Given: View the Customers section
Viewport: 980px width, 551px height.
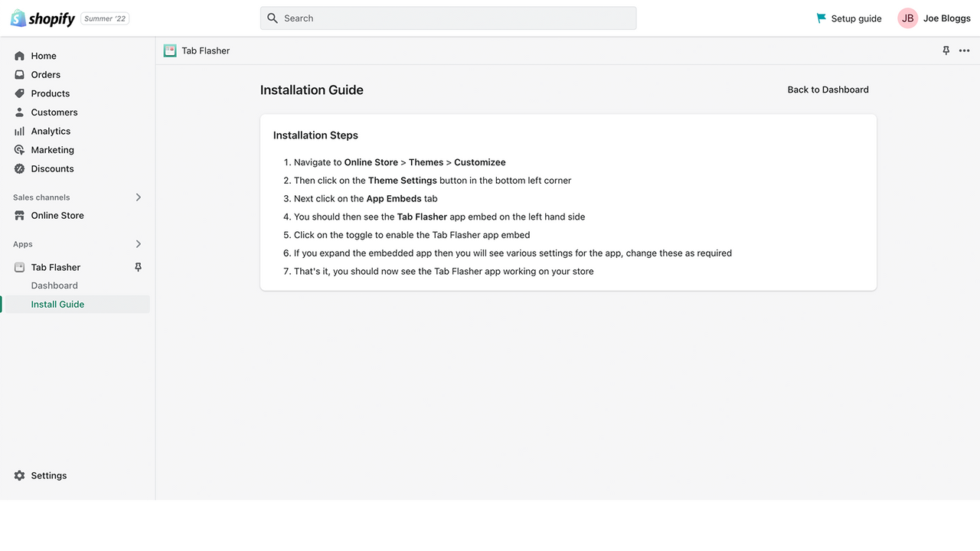Looking at the screenshot, I should (54, 112).
